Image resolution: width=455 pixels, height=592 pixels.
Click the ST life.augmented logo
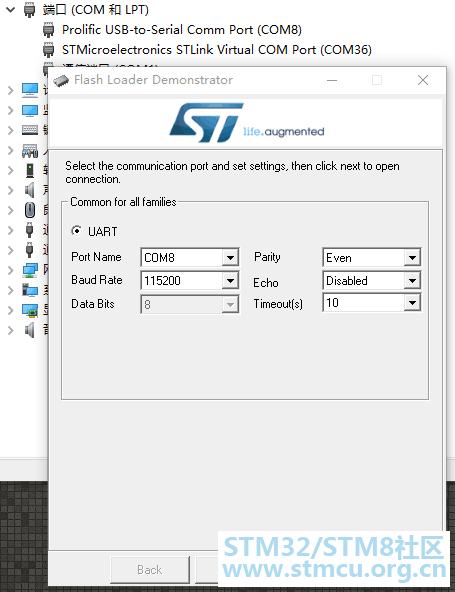point(247,123)
